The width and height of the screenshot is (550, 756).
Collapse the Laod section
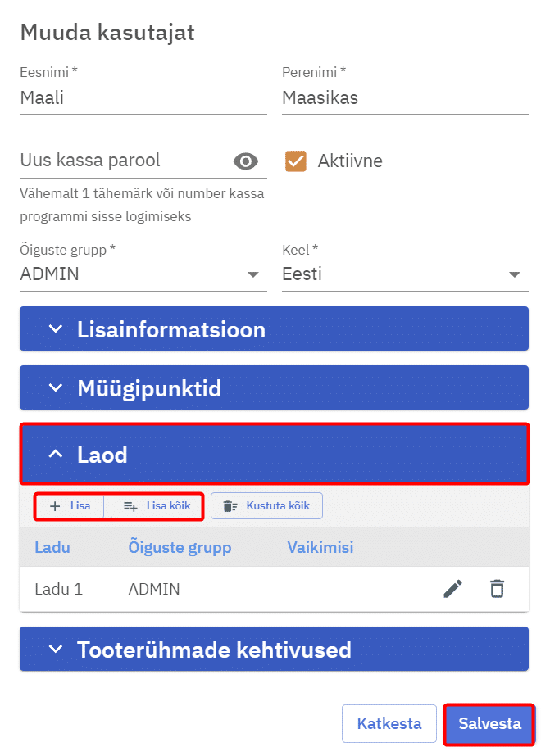(274, 455)
